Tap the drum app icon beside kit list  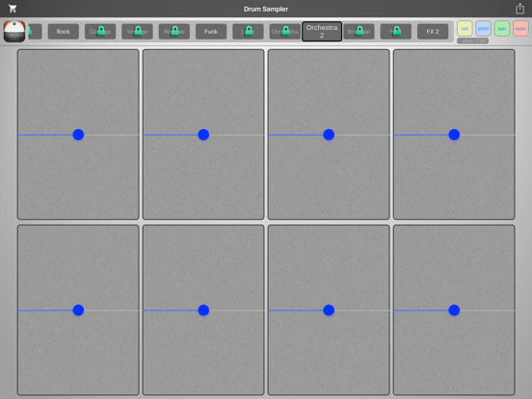coord(14,31)
